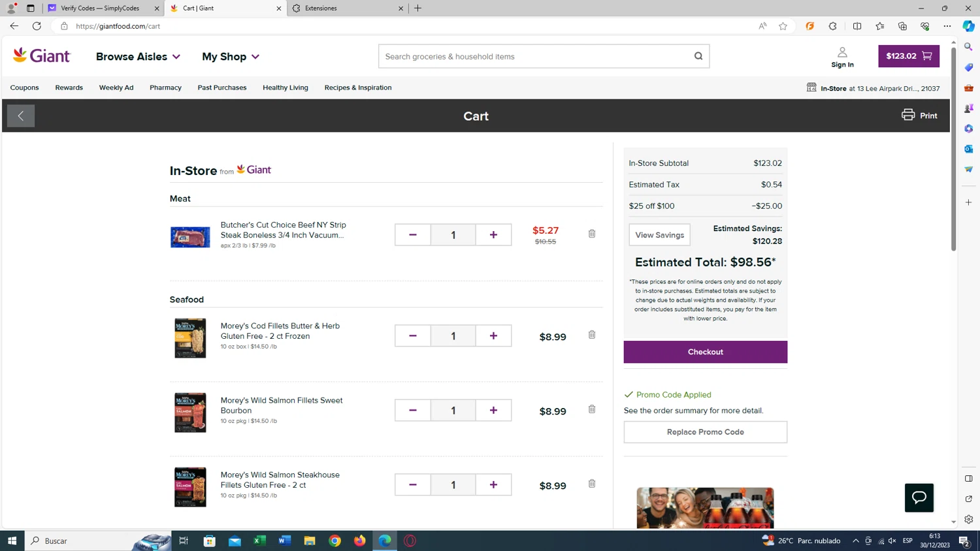Open Excel from taskbar
This screenshot has width=980, height=551.
259,541
